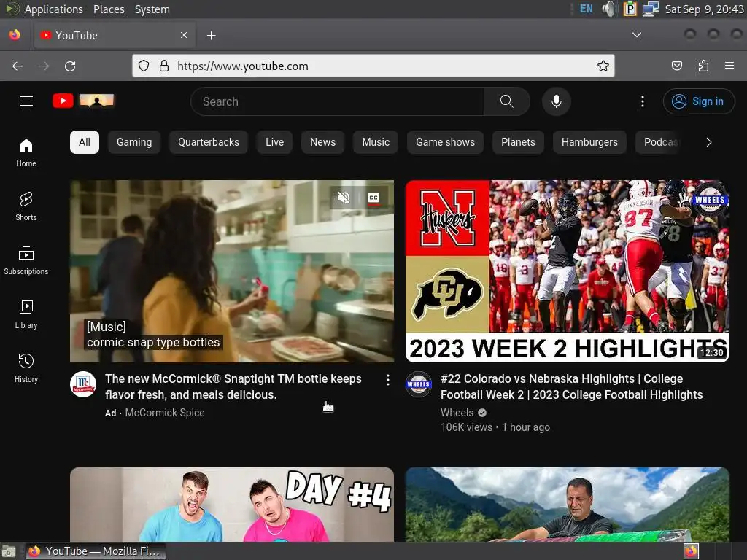Open a new browser tab
Image resolution: width=747 pixels, height=560 pixels.
211,36
